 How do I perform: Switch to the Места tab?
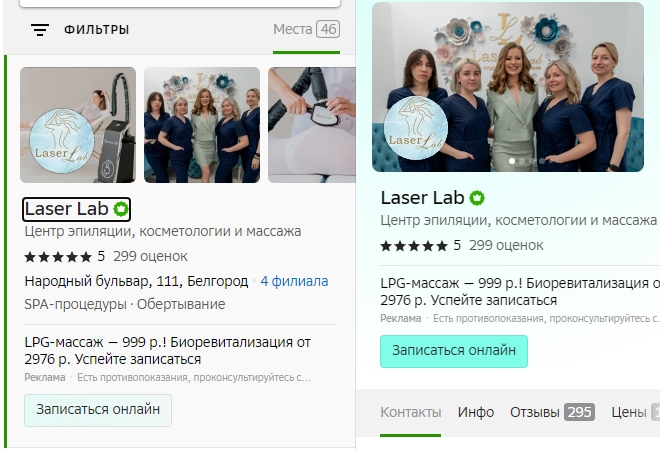[x=306, y=29]
